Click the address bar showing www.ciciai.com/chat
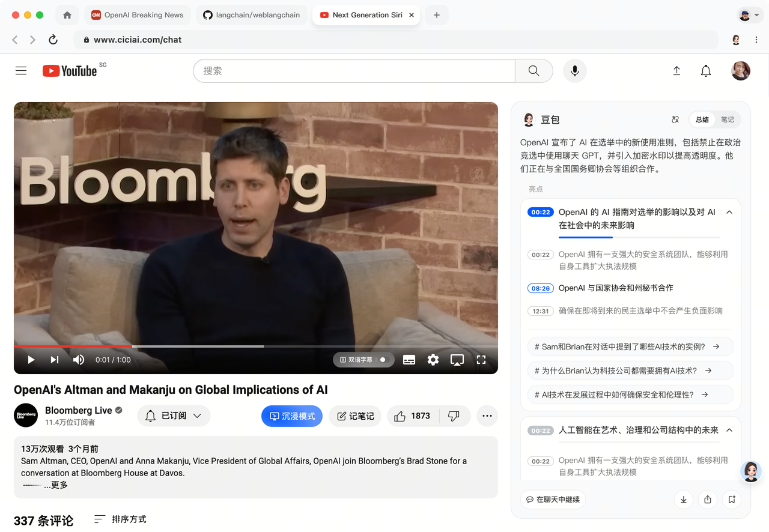 click(x=395, y=40)
